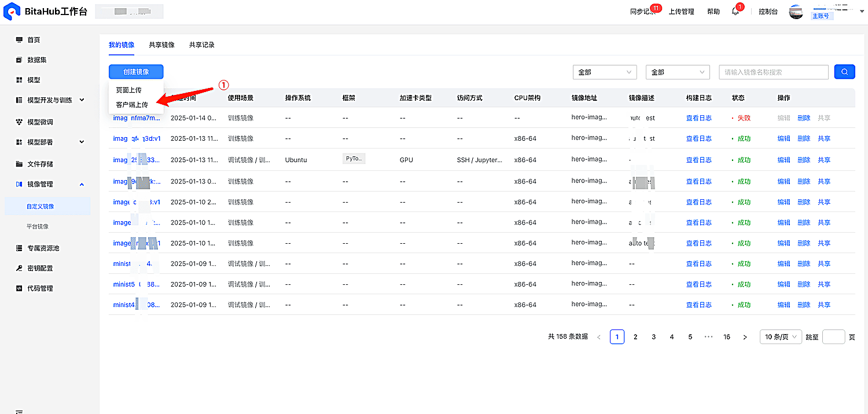Open the left-hand 全部 filter dropdown
Image resolution: width=868 pixels, height=414 pixels.
(605, 72)
